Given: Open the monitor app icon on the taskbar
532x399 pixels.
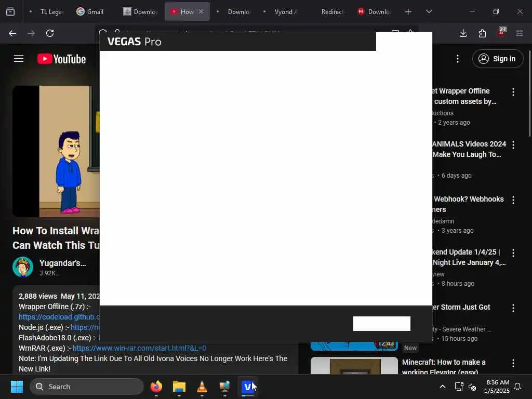Looking at the screenshot, I should click(224, 387).
